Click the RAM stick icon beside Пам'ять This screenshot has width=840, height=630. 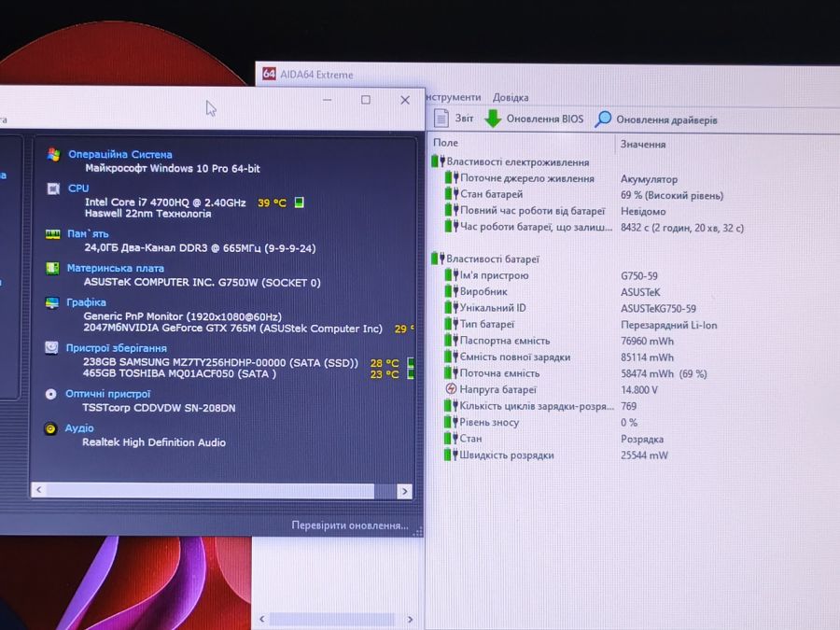52,234
